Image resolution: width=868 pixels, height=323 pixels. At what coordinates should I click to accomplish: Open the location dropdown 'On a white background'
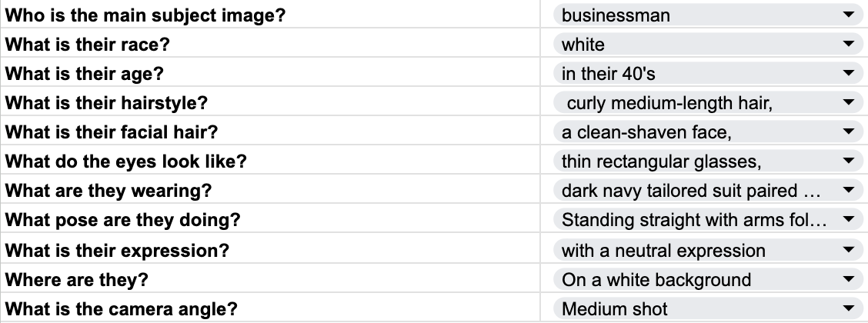point(849,279)
